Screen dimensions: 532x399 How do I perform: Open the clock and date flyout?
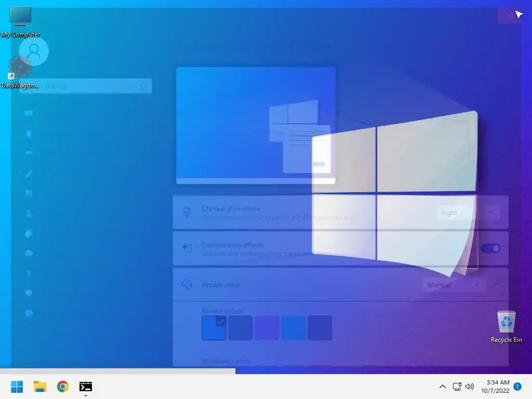[495, 387]
